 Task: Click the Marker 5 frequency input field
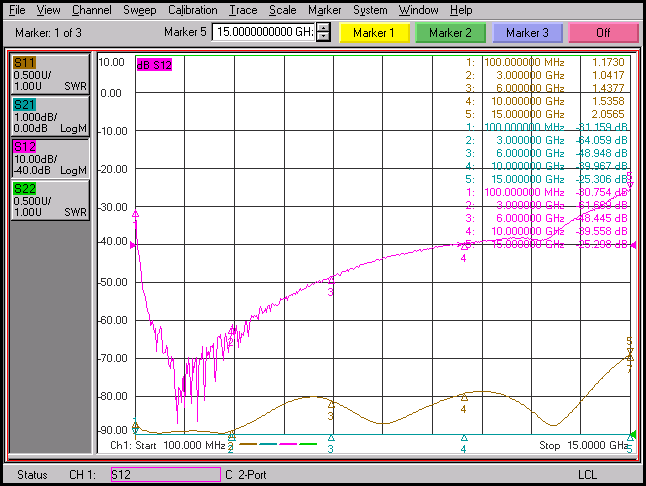click(264, 33)
